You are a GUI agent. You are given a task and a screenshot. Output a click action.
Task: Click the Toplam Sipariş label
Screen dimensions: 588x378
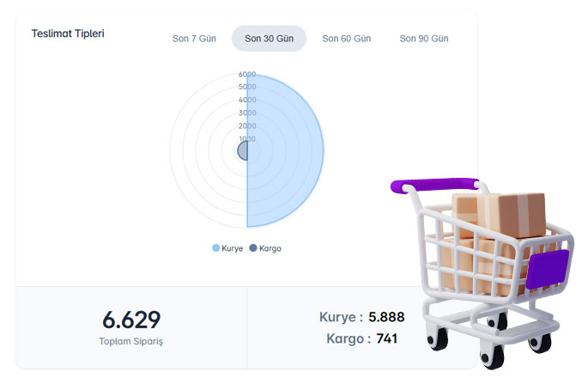click(131, 341)
